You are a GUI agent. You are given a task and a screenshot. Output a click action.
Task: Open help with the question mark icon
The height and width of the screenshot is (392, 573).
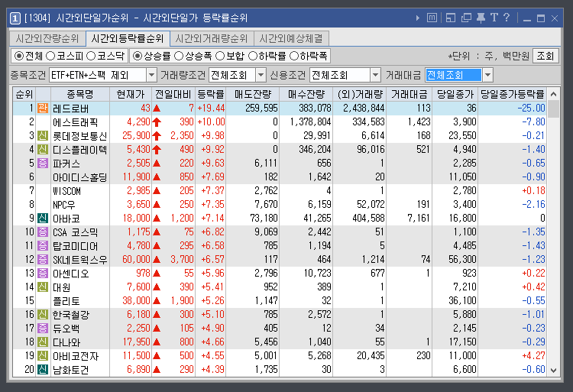(x=507, y=18)
